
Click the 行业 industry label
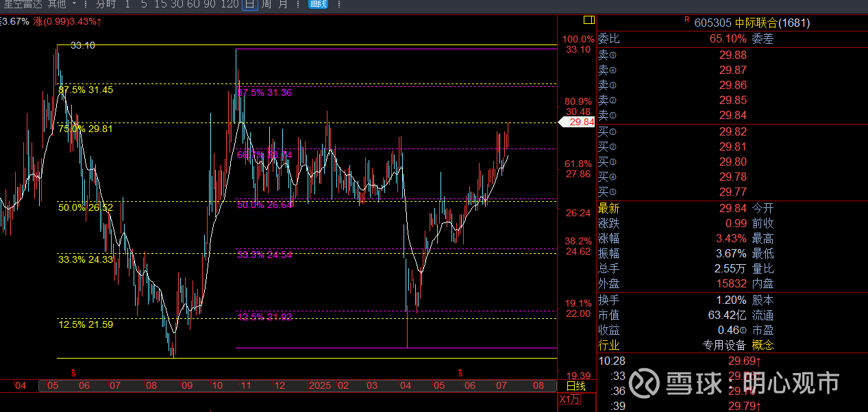pos(608,345)
